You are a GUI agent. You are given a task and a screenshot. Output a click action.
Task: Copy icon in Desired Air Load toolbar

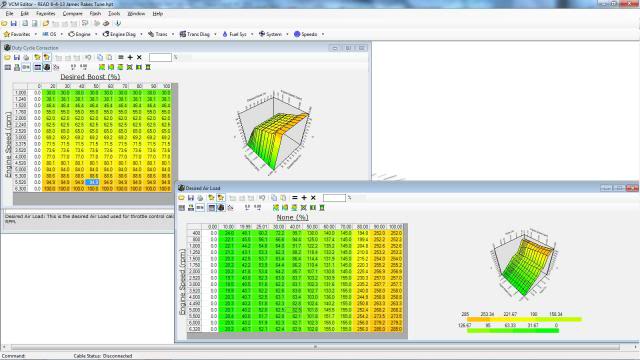(274, 198)
